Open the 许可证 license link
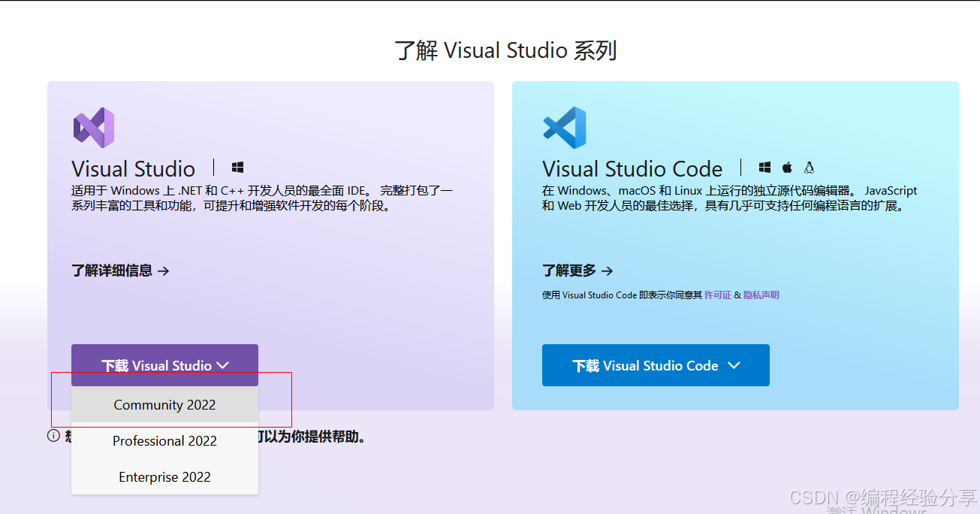This screenshot has height=514, width=980. coord(717,295)
